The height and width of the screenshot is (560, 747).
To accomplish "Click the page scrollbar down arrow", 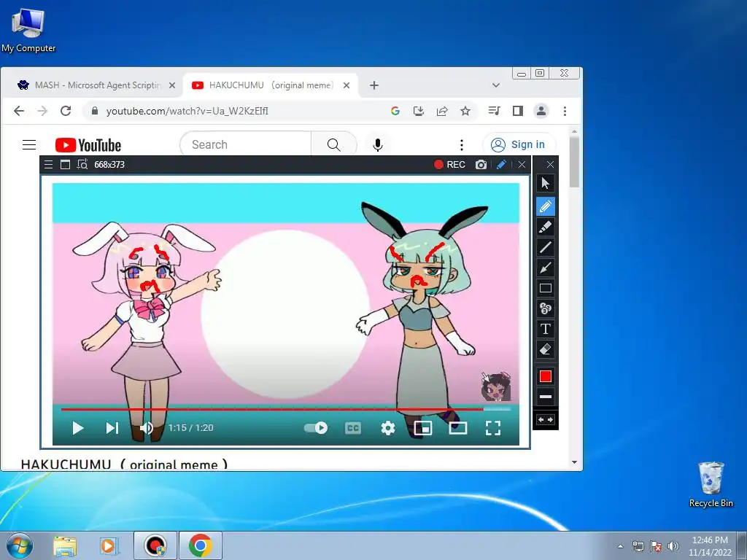I will (x=574, y=462).
